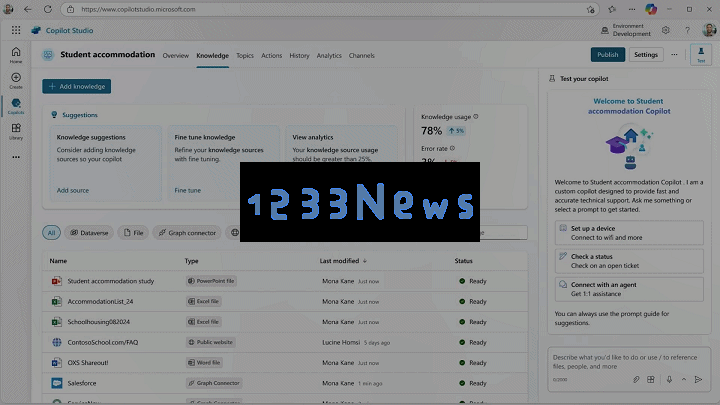Open browser favorites star icon
This screenshot has width=720, height=405.
612,9
